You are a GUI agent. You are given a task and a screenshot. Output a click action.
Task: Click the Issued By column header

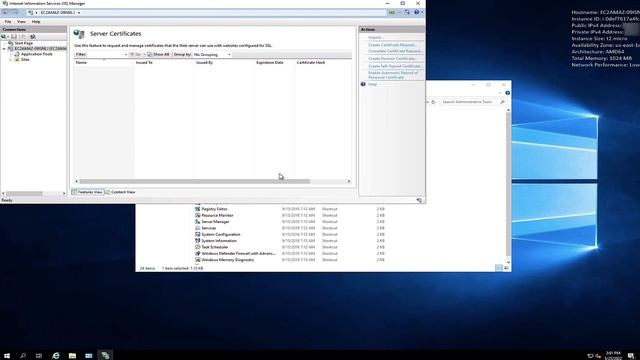click(x=224, y=62)
